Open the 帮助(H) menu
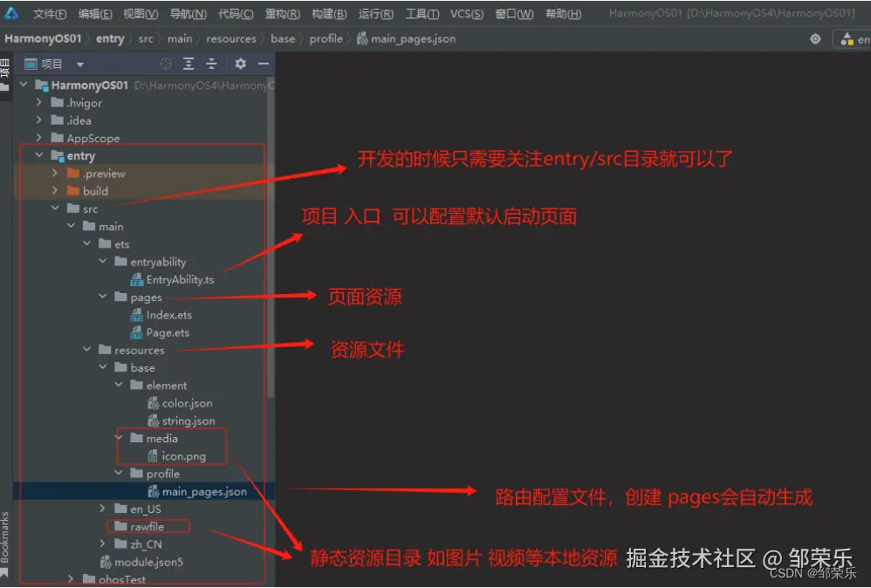 coord(563,13)
